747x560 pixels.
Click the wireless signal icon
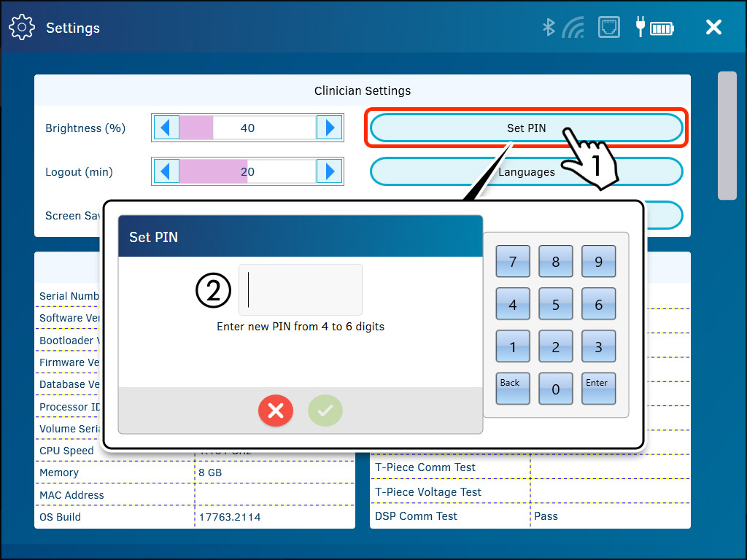pyautogui.click(x=573, y=28)
